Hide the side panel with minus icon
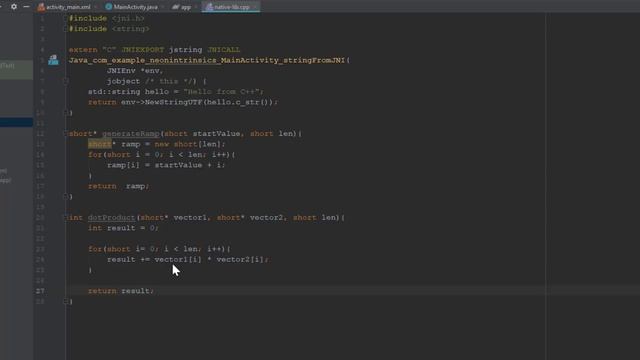640x360 pixels. click(x=26, y=7)
